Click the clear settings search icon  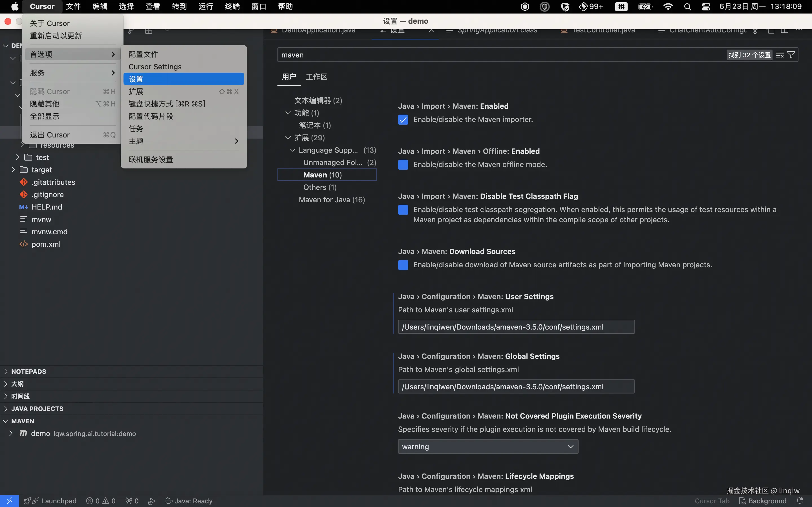(x=780, y=55)
